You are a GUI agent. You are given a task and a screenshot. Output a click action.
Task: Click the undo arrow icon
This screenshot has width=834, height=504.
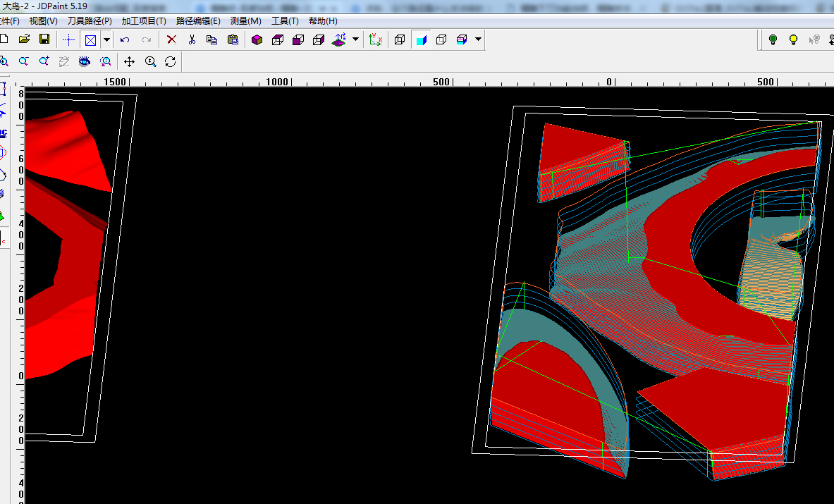(x=125, y=40)
